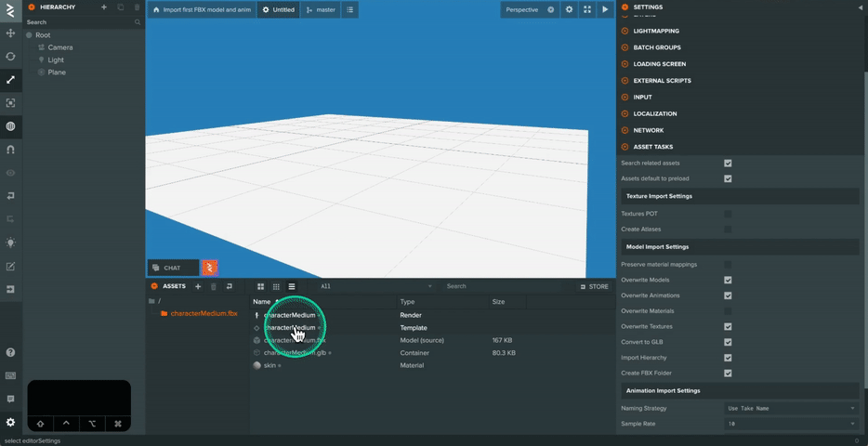This screenshot has width=868, height=446.
Task: Open Naming Strategy dropdown
Action: point(791,408)
